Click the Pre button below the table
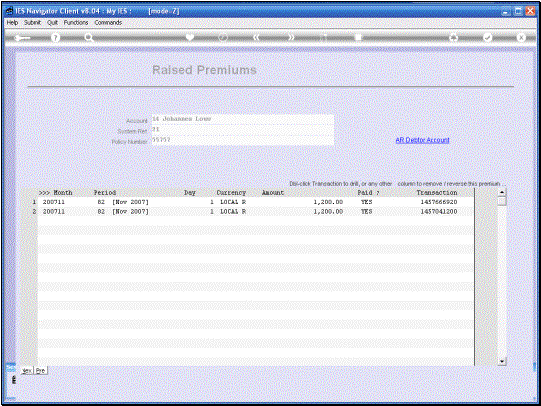 41,371
